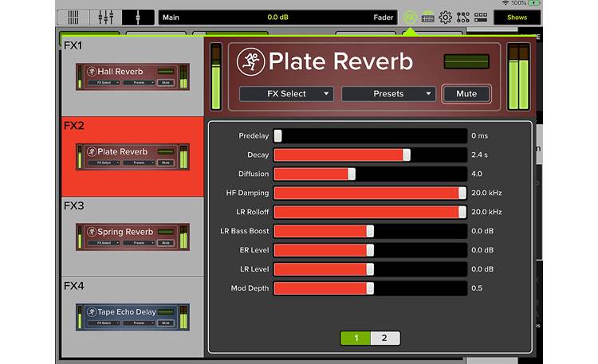Click the Diffusion slider handle
Screen dimensions: 598x364
click(352, 174)
